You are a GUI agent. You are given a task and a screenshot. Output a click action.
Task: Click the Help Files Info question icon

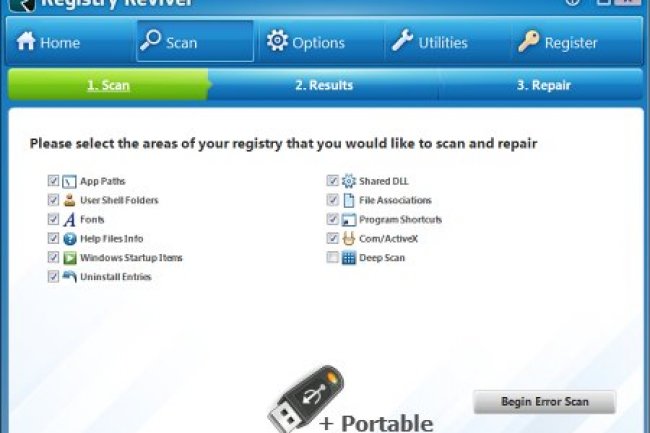70,239
